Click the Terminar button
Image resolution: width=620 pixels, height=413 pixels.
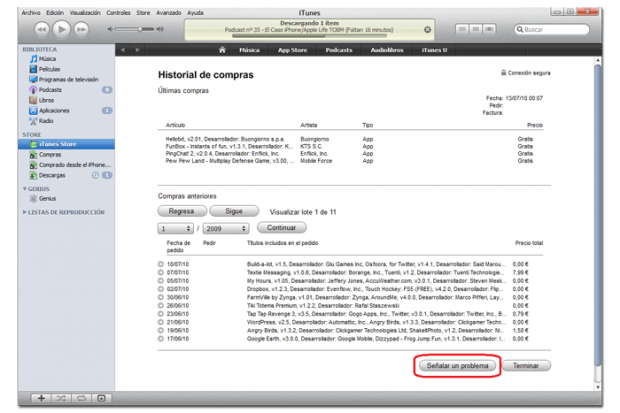pos(526,367)
